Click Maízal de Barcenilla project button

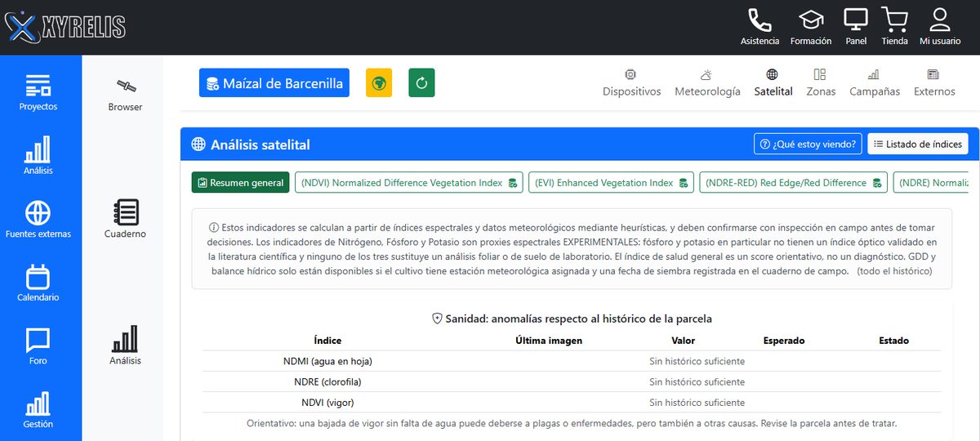pyautogui.click(x=274, y=82)
